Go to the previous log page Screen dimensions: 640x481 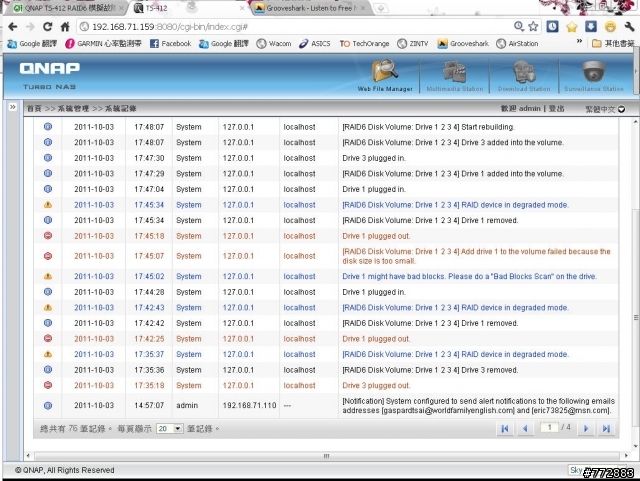click(525, 429)
